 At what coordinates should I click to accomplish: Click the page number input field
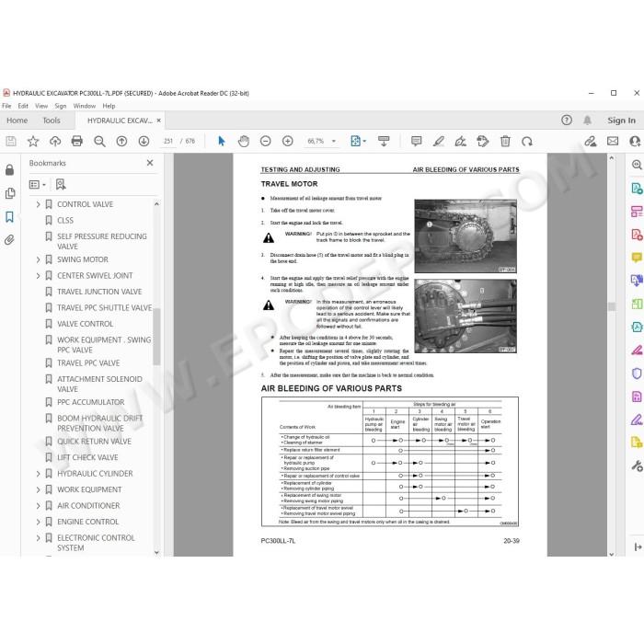pos(168,142)
